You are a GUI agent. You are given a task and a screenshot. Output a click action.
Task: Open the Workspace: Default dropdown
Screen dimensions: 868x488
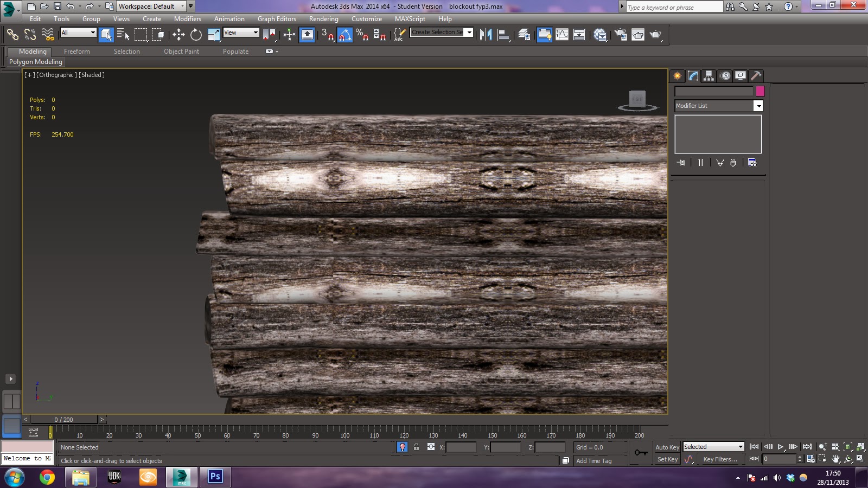(151, 7)
